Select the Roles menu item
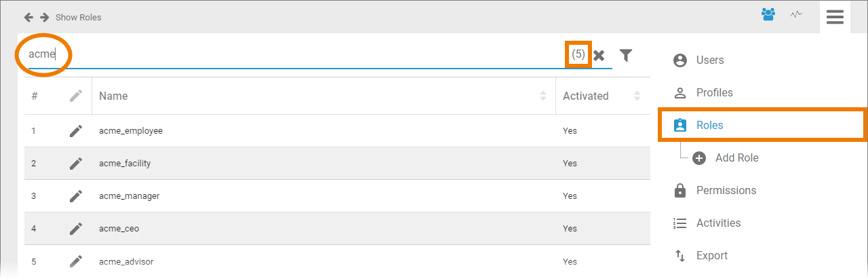 pos(709,126)
